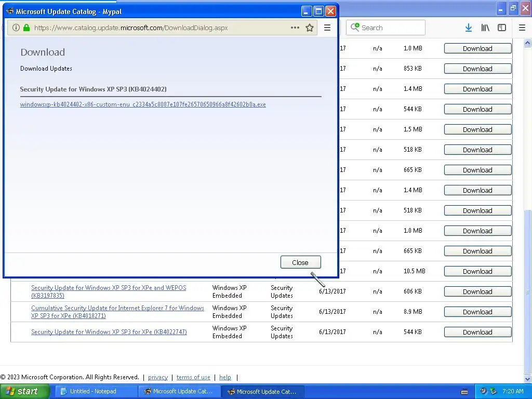Click the 6/13/2017 date in KB4018271 row
Viewport: 532px width, 399px height.
click(332, 312)
